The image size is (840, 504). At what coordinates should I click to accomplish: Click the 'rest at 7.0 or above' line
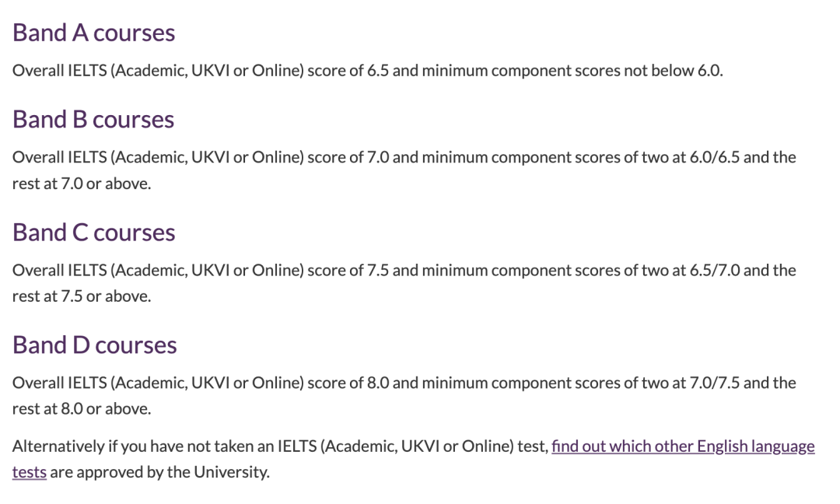click(82, 184)
